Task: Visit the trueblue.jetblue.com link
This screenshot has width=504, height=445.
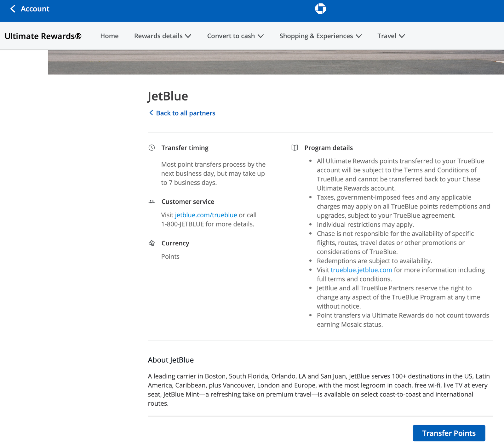Action: 361,270
